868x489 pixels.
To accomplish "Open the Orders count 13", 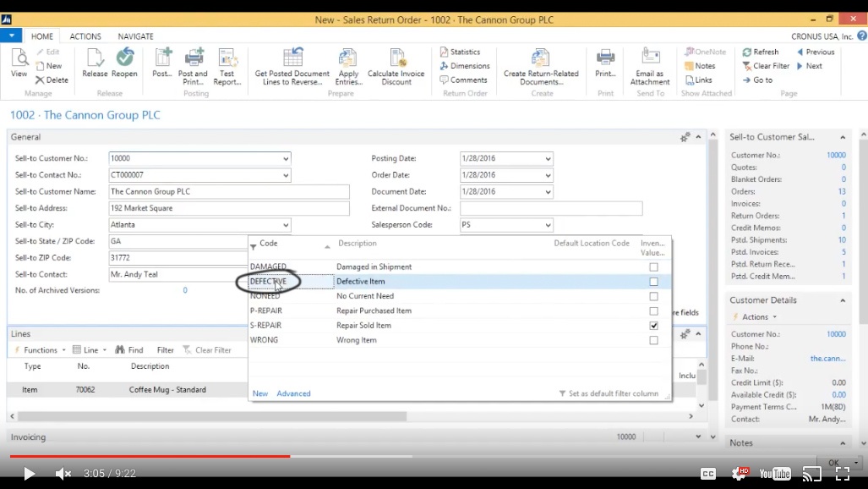I will [x=842, y=191].
